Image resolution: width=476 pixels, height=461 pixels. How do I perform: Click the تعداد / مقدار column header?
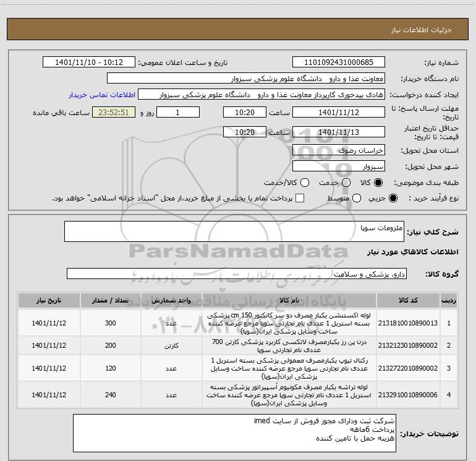(x=111, y=301)
